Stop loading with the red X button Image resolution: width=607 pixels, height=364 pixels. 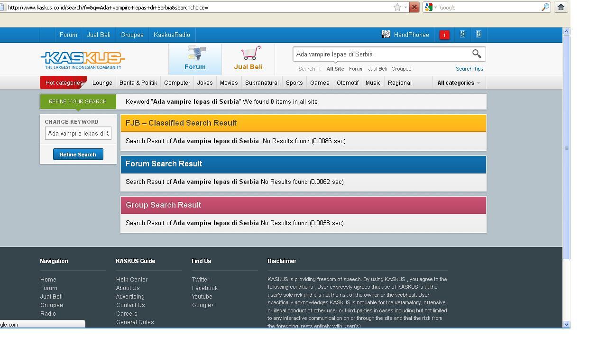[414, 7]
